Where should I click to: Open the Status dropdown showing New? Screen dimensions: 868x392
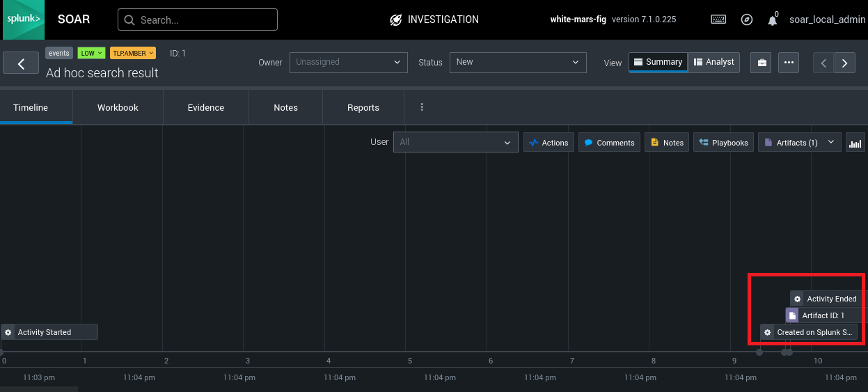(x=517, y=62)
